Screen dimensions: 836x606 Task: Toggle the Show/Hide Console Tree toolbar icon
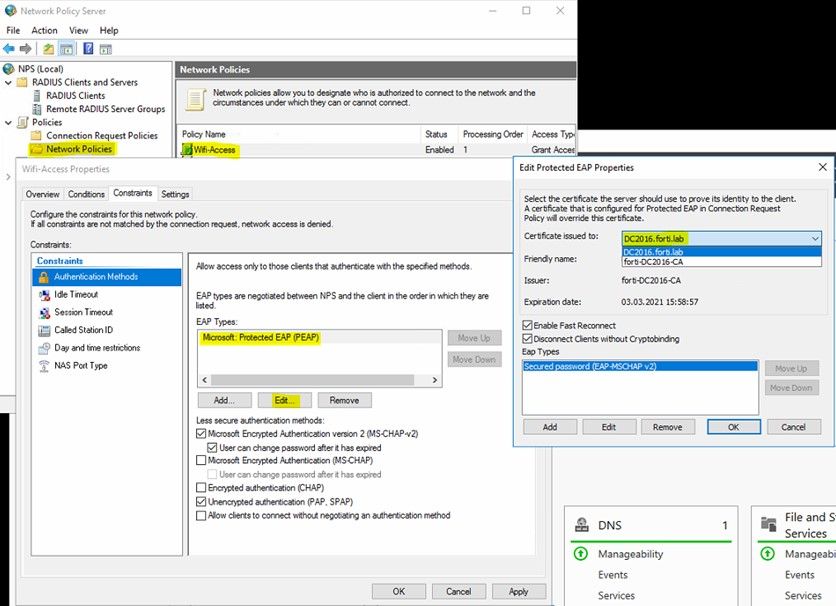(67, 49)
